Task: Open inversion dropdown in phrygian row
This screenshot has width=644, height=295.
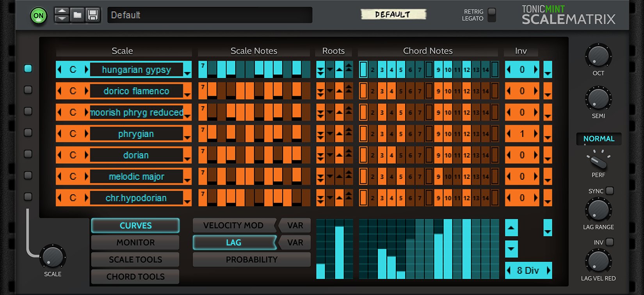Action: (548, 134)
